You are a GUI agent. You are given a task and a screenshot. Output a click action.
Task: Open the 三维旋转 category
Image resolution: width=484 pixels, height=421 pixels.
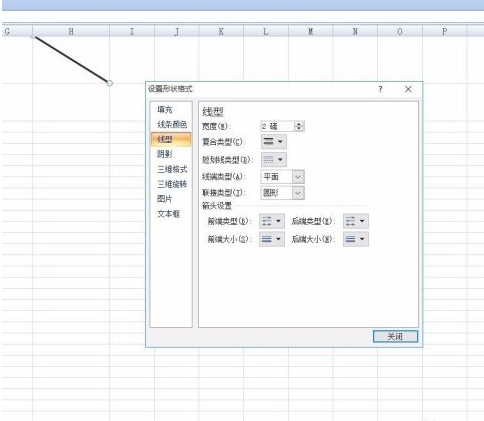(x=172, y=184)
